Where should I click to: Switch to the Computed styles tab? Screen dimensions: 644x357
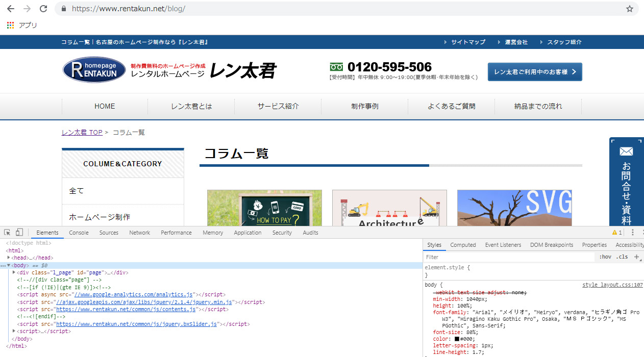tap(463, 245)
